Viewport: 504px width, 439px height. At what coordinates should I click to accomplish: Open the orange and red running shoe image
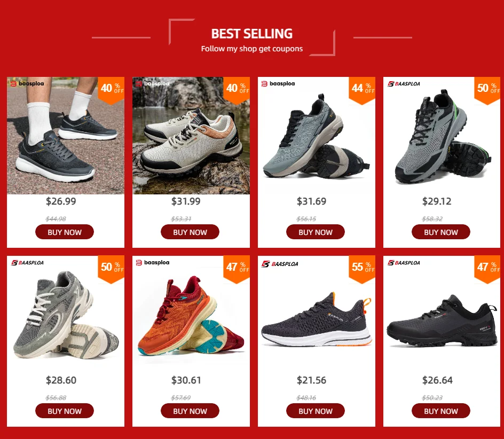click(x=191, y=317)
